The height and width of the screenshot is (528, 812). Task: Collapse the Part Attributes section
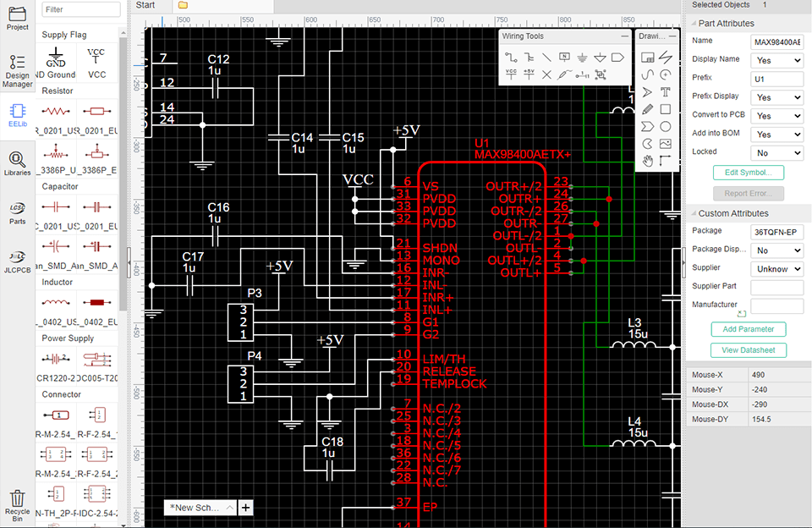[x=691, y=24]
